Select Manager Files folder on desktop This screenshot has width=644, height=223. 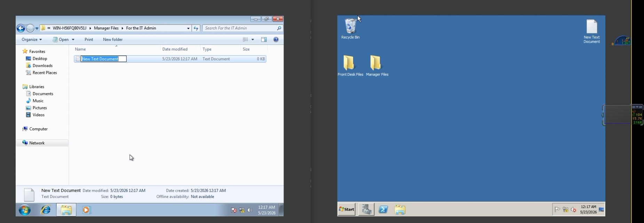pyautogui.click(x=377, y=65)
